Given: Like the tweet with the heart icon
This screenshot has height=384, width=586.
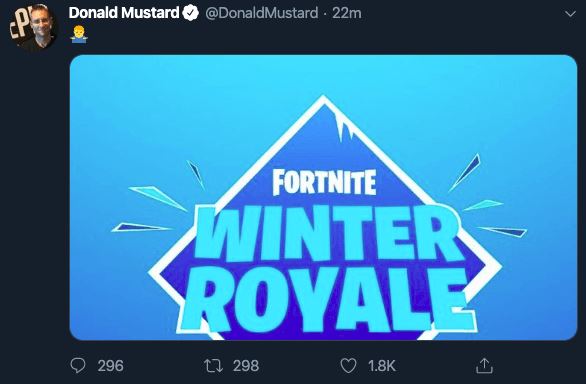Looking at the screenshot, I should [348, 366].
